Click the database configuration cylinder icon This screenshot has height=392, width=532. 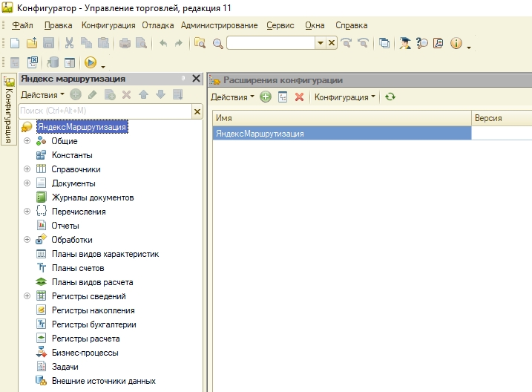[x=53, y=63]
